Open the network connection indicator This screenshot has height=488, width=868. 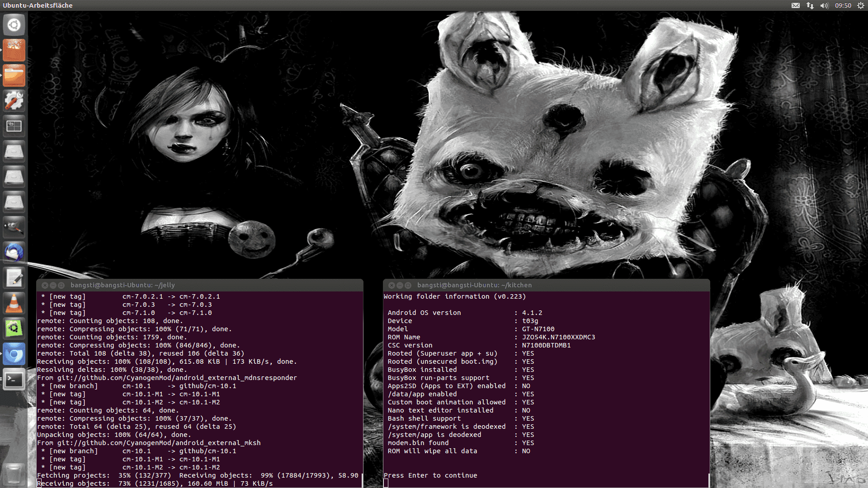point(810,5)
